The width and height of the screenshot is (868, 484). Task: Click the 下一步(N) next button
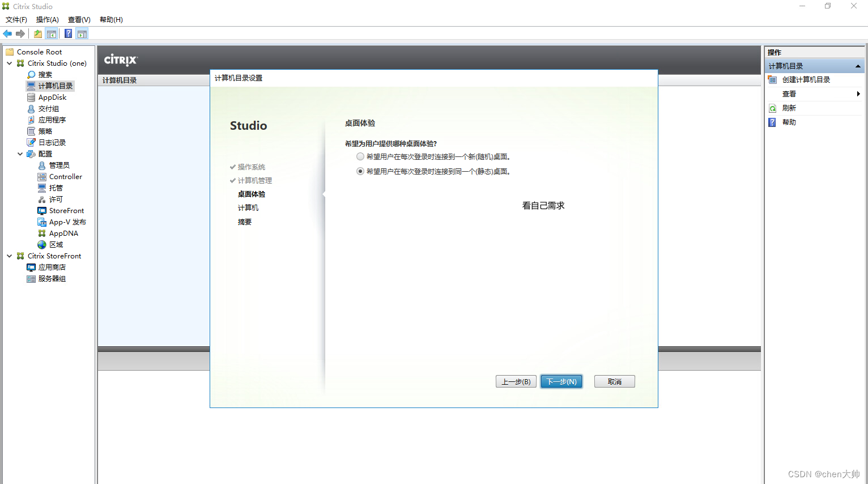[561, 381]
